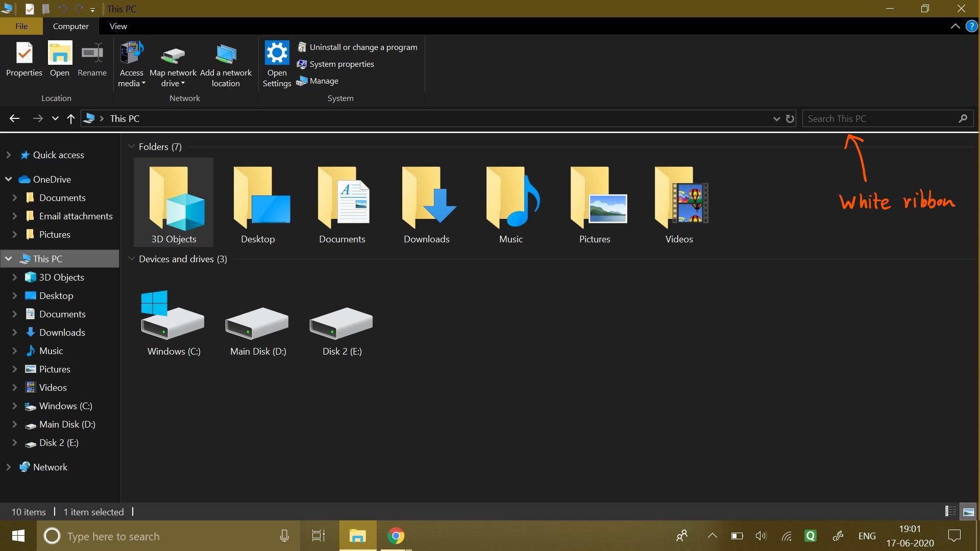Select 3D Objects in the navigation tree
The width and height of the screenshot is (980, 551).
55,277
